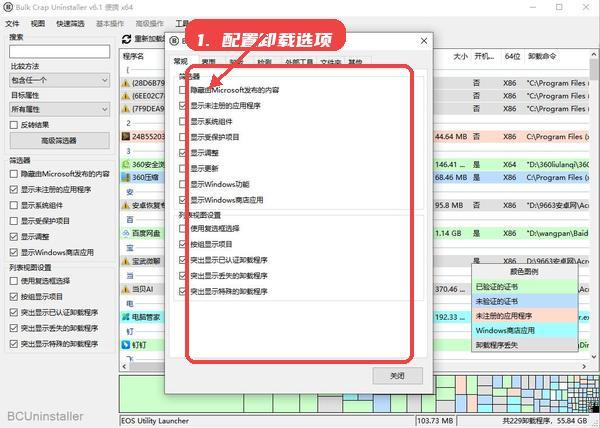Screen dimensions: 600x428
Task: Click the large green treemap block at bottom left
Action: 181,394
